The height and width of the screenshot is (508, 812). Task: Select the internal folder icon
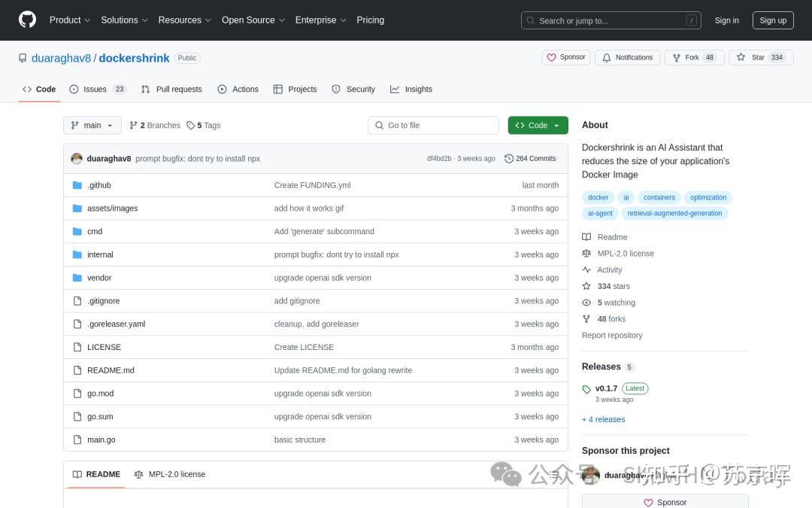77,254
